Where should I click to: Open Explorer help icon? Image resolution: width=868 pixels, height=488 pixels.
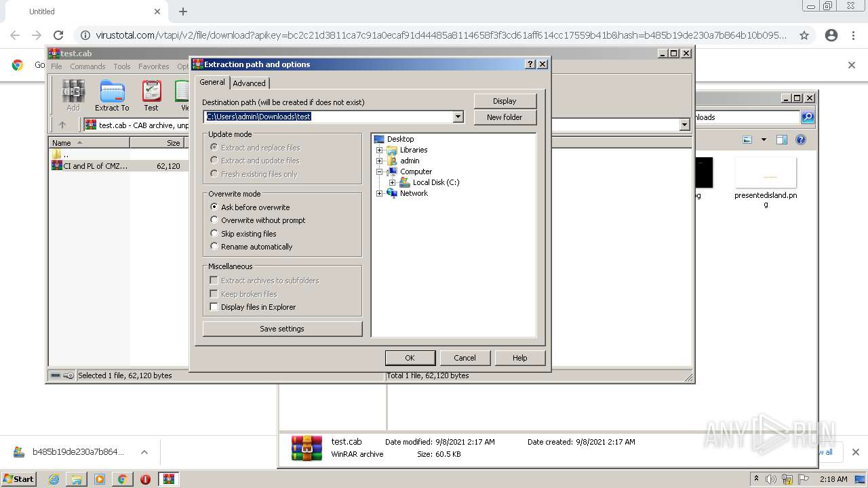point(801,140)
